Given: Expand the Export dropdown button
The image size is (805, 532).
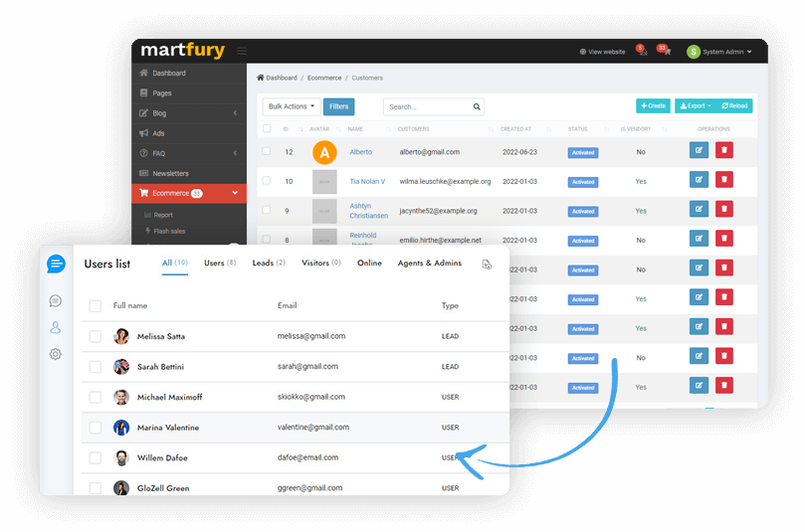Looking at the screenshot, I should pyautogui.click(x=693, y=105).
